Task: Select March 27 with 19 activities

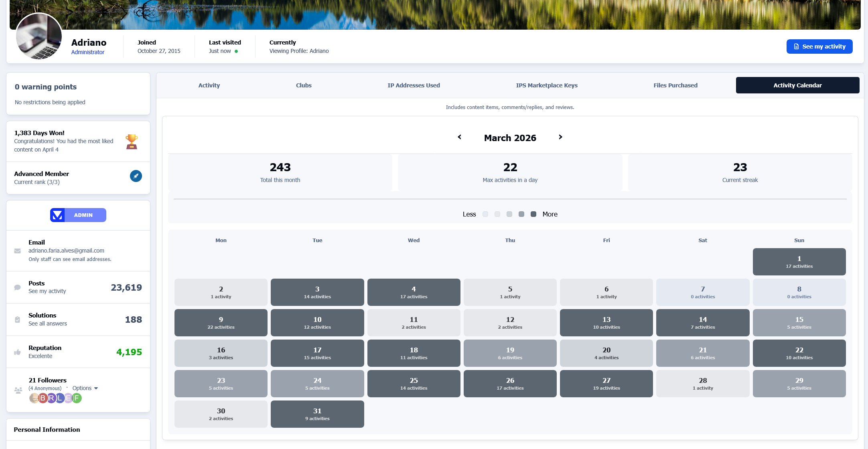Action: click(606, 384)
